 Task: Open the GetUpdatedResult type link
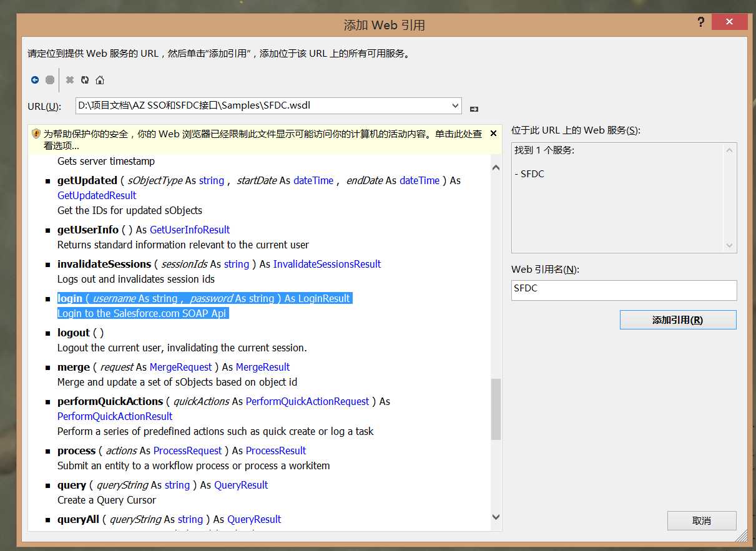pos(97,195)
